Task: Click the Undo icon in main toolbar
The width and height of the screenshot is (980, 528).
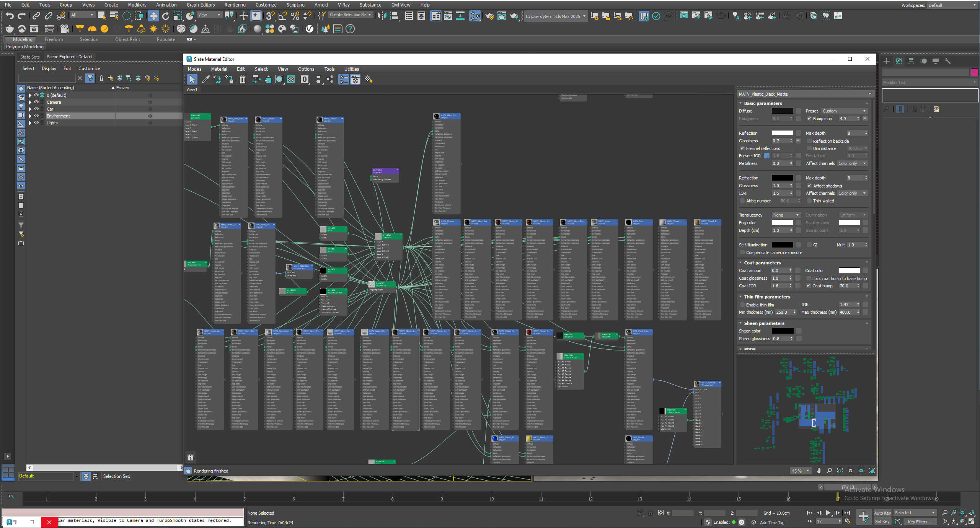Action: (x=9, y=16)
